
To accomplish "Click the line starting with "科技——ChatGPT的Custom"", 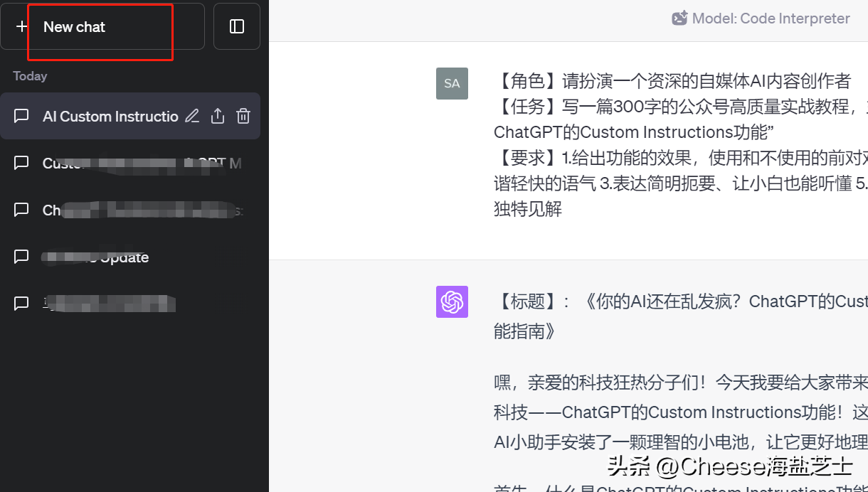I will [x=681, y=412].
